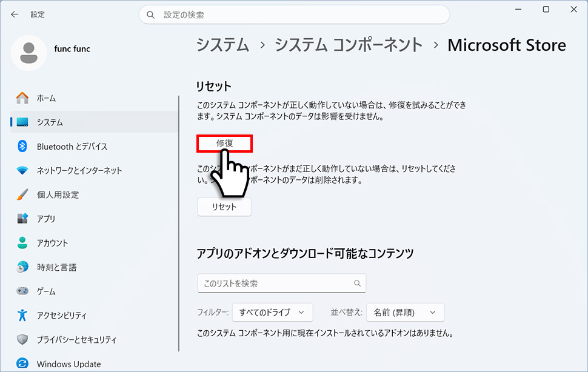Click the network Wi-Fi icon
588x372 pixels.
pyautogui.click(x=22, y=170)
